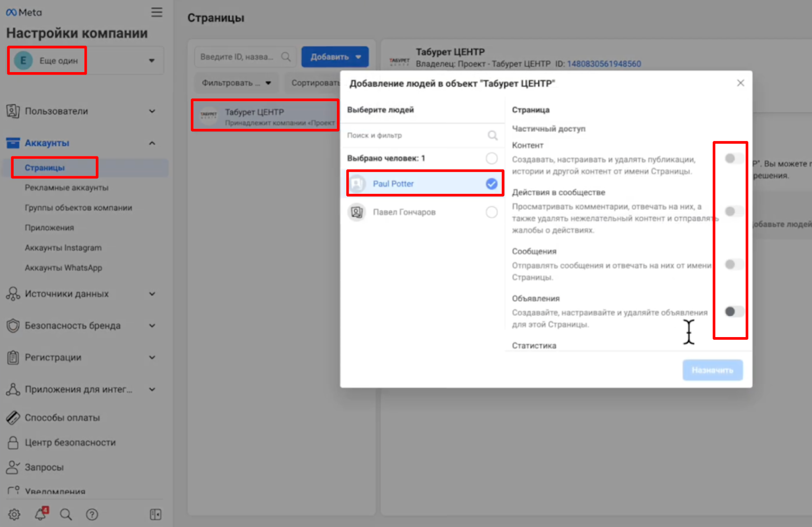Click the Приложения для интеграции icon
812x527 pixels.
13,389
